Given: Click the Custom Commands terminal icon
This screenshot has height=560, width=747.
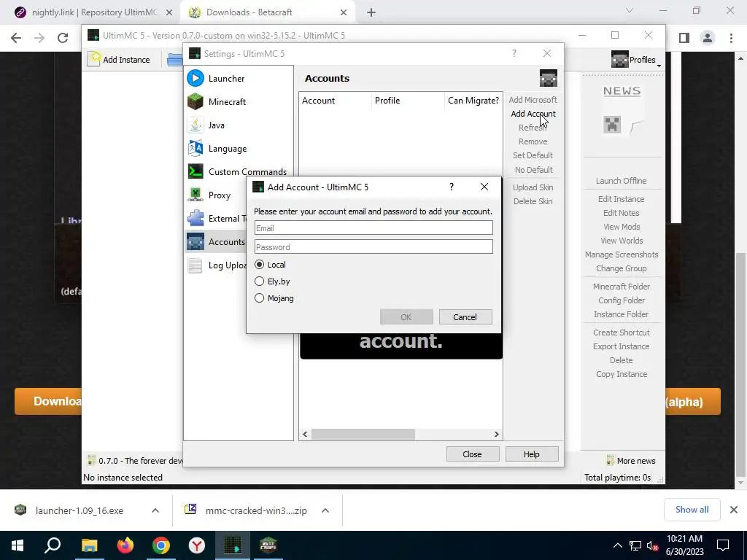Looking at the screenshot, I should coord(196,171).
